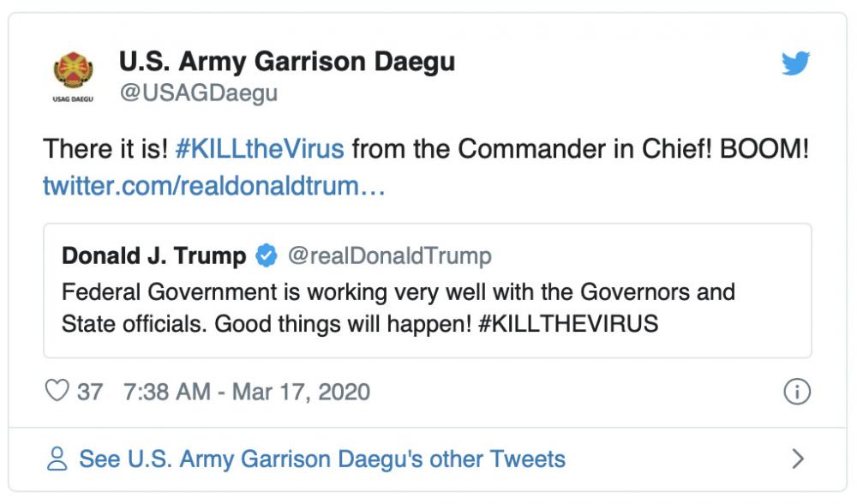857x504 pixels.
Task: Open U.S. Army Garrison Daegu profile name
Action: pyautogui.click(x=287, y=61)
